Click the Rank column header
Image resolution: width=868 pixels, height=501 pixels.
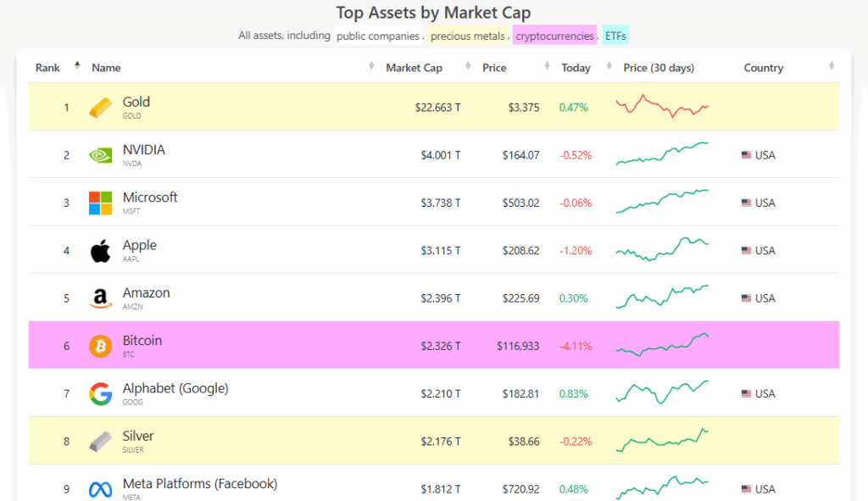click(x=47, y=68)
